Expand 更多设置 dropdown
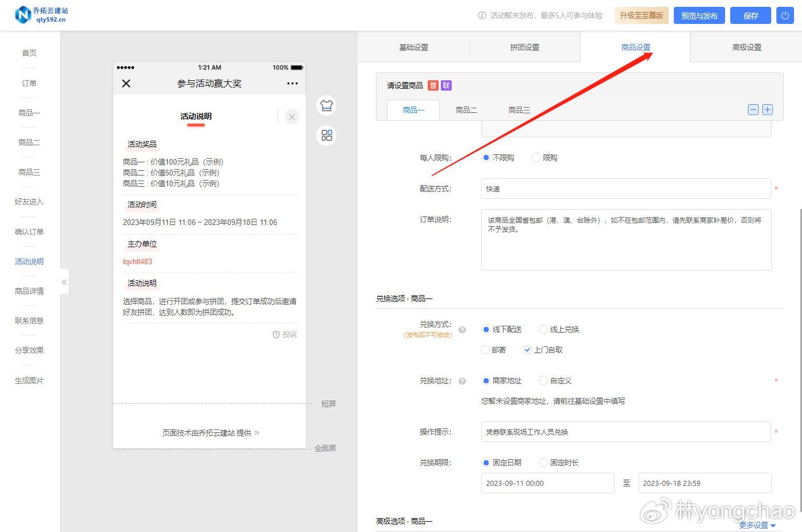The height and width of the screenshot is (532, 802). tap(758, 525)
